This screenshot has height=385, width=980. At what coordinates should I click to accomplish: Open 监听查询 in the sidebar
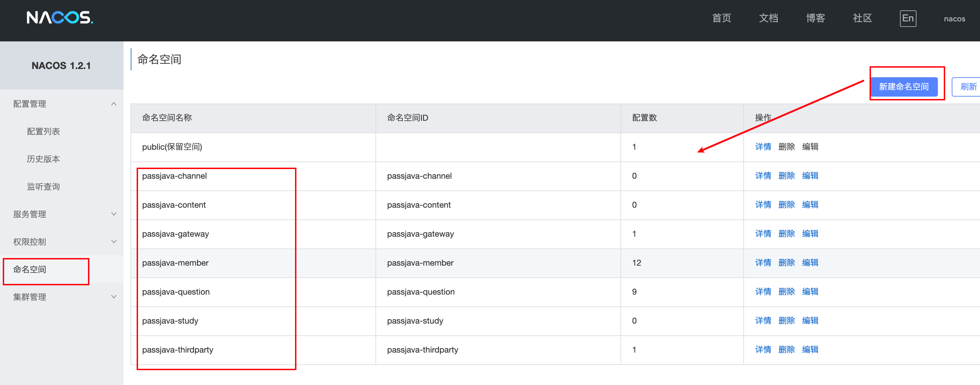pyautogui.click(x=43, y=186)
